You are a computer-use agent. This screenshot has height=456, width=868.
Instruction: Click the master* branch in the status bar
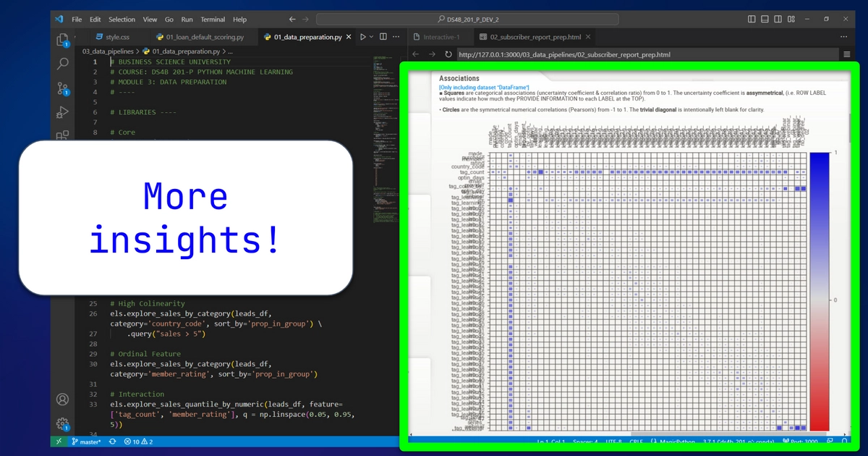coord(85,441)
